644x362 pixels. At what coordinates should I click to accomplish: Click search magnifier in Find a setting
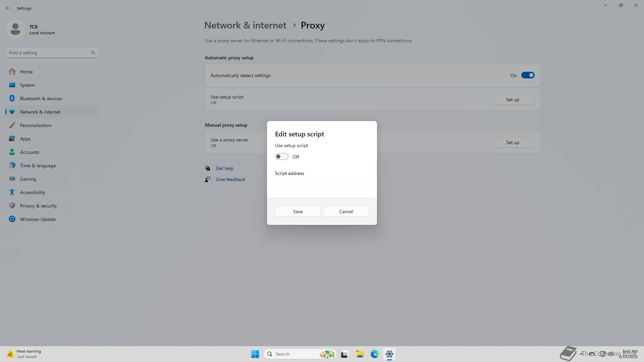tap(93, 53)
